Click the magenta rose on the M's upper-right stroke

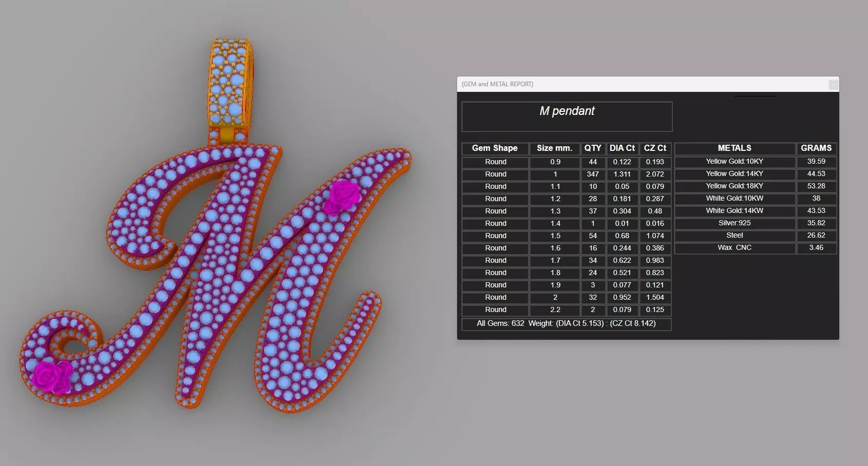(x=343, y=197)
